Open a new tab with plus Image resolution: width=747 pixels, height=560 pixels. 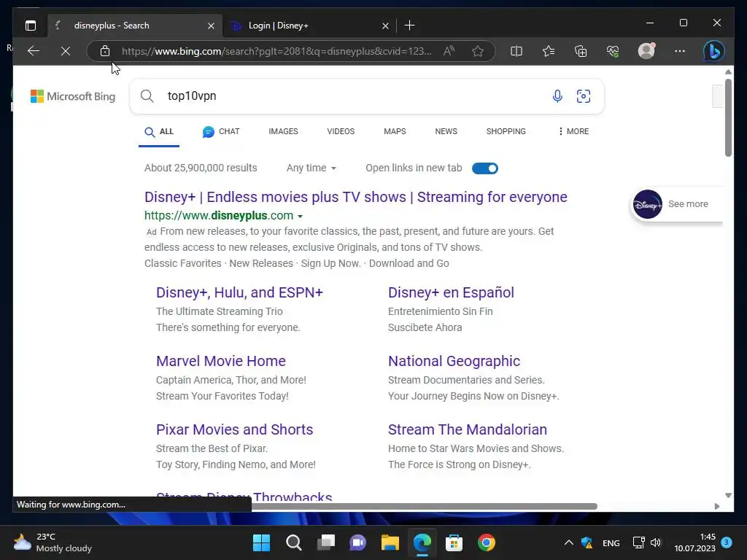coord(410,26)
